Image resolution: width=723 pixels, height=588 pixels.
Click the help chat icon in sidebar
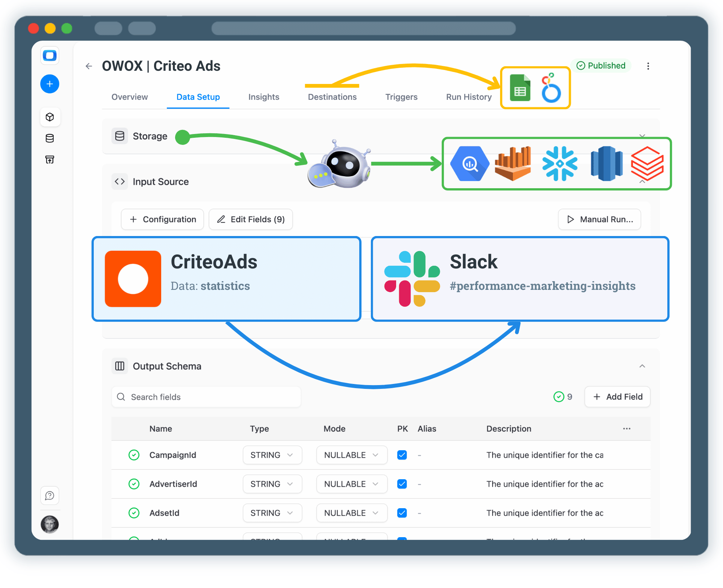point(50,496)
